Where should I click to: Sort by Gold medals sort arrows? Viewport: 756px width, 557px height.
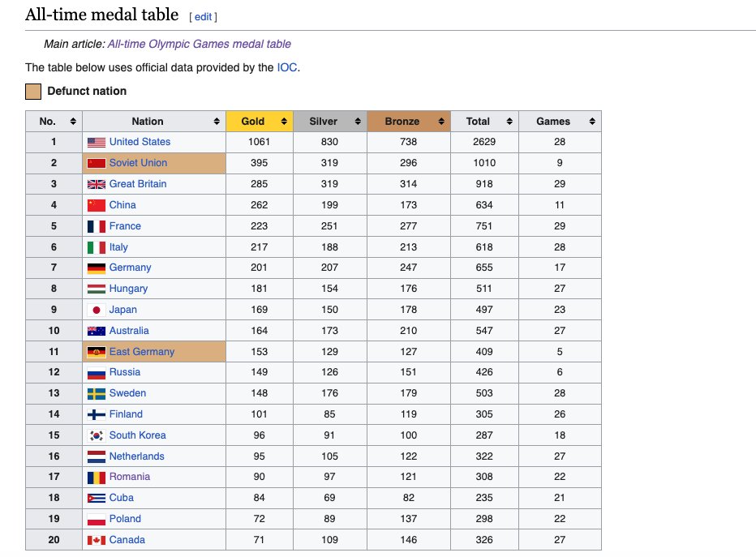coord(284,122)
